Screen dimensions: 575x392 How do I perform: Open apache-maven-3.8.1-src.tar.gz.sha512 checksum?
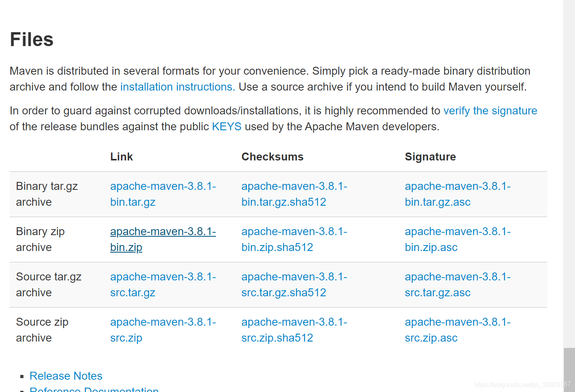pos(294,285)
